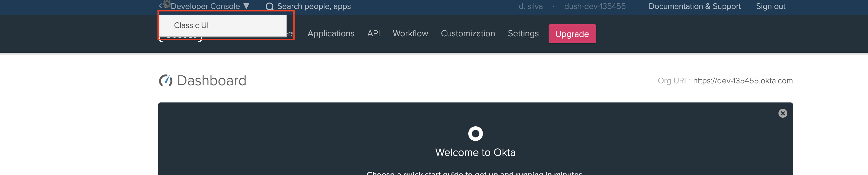868x175 pixels.
Task: Click the red Upgrade button
Action: 572,34
